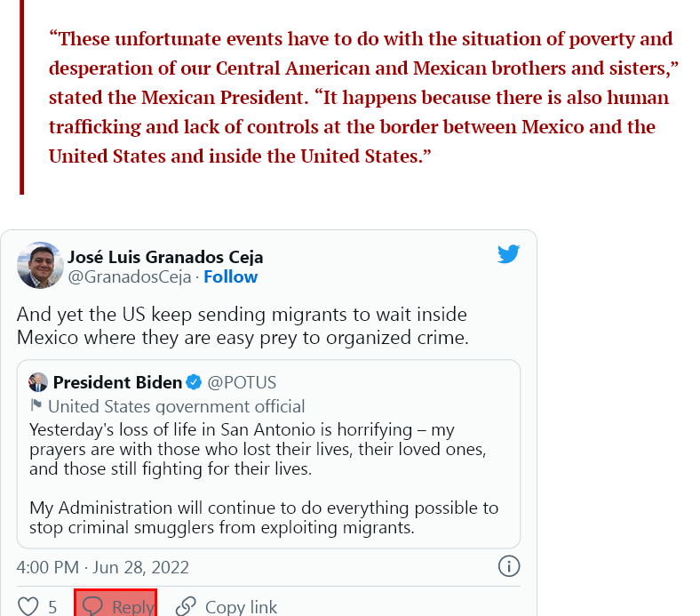This screenshot has width=700, height=616.
Task: Click President Biden's blue verified badge
Action: [195, 383]
